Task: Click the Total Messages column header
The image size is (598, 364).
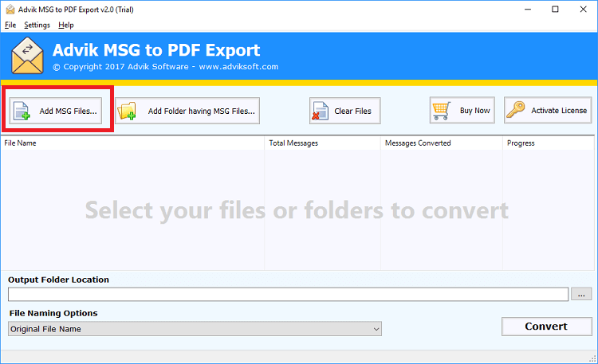Action: coord(322,143)
